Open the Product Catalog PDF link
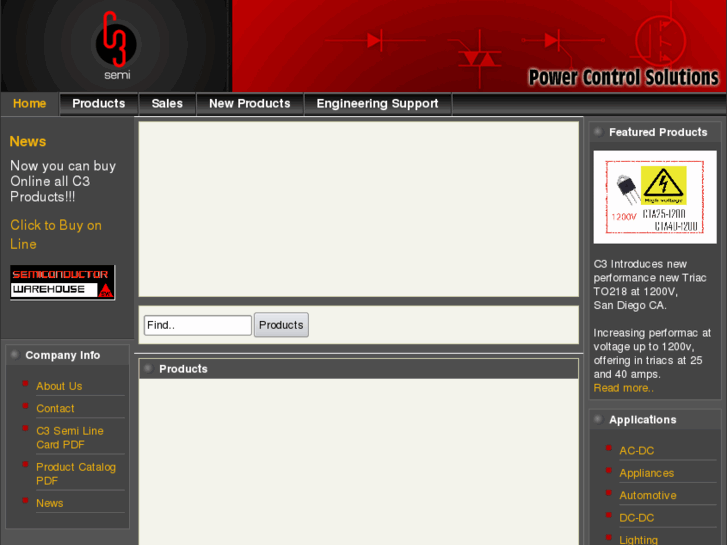727x545 pixels. (x=76, y=474)
